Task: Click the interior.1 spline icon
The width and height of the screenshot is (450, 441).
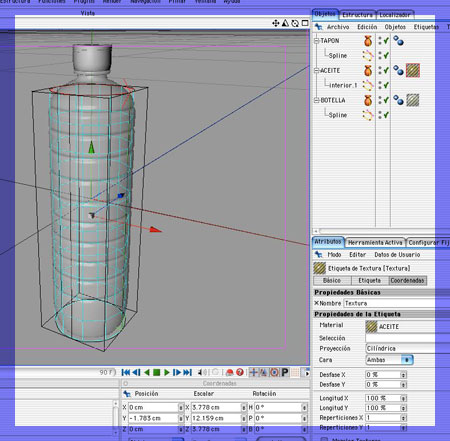Action: click(368, 85)
